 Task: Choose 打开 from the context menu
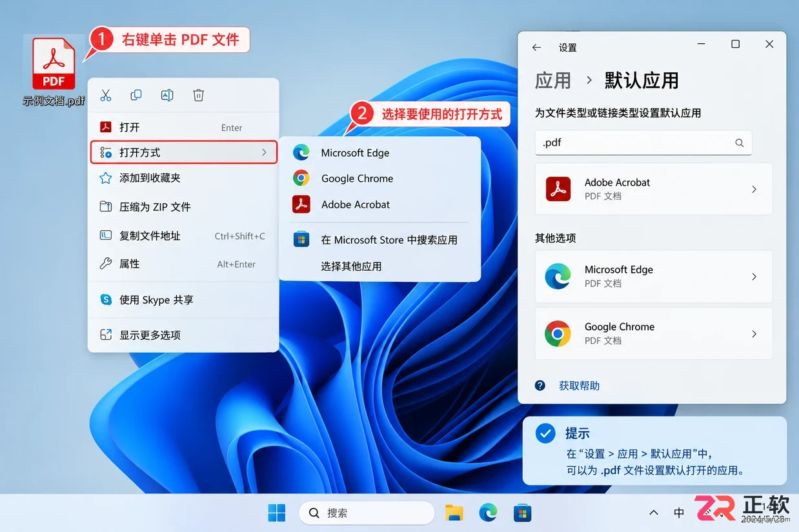183,128
